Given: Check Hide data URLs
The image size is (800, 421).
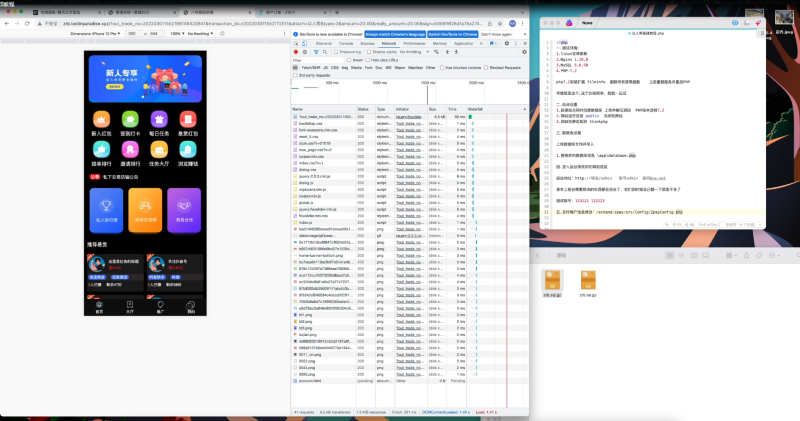Looking at the screenshot, I should point(367,60).
